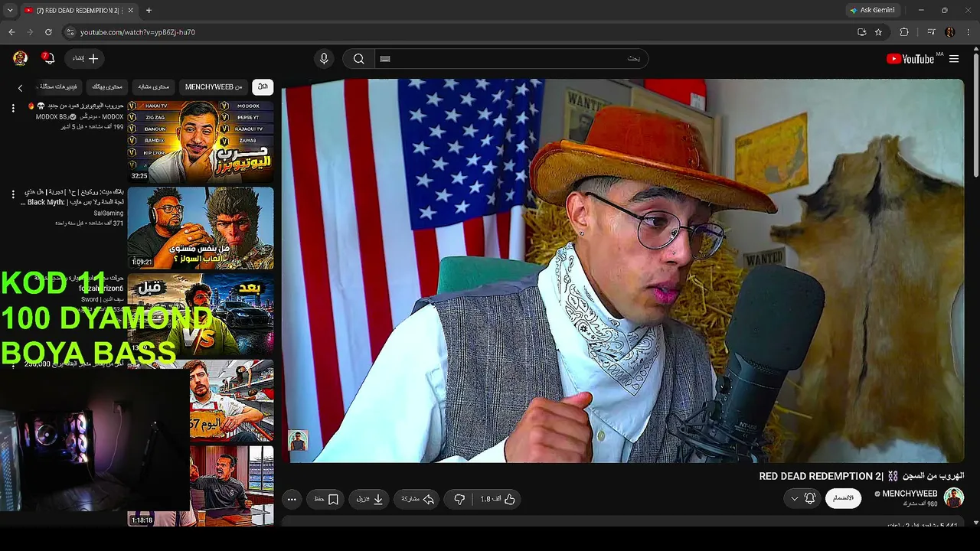Click the 'حفظ' save button

pos(326,499)
